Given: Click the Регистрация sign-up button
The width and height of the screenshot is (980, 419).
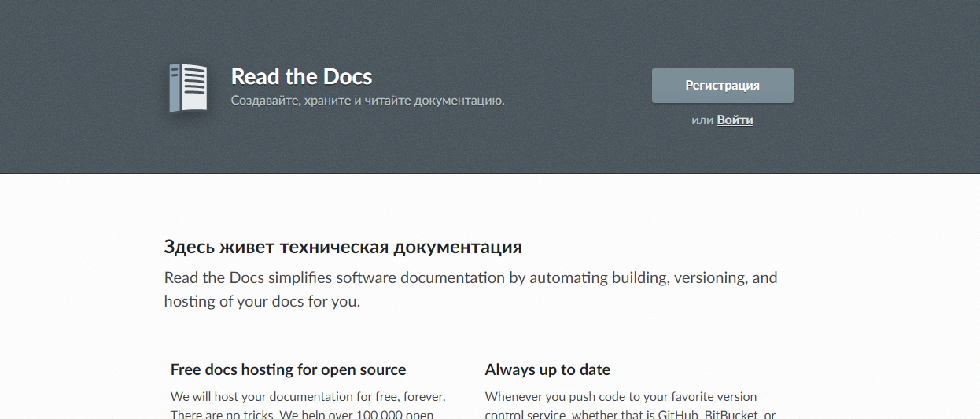Looking at the screenshot, I should (722, 86).
